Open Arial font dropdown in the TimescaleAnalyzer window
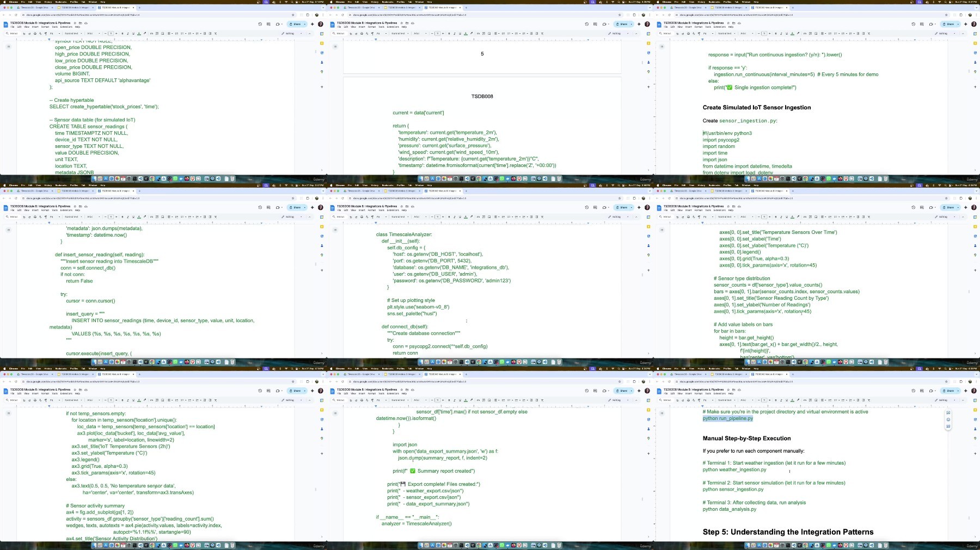Viewport: 980px width, 550px height. point(418,217)
